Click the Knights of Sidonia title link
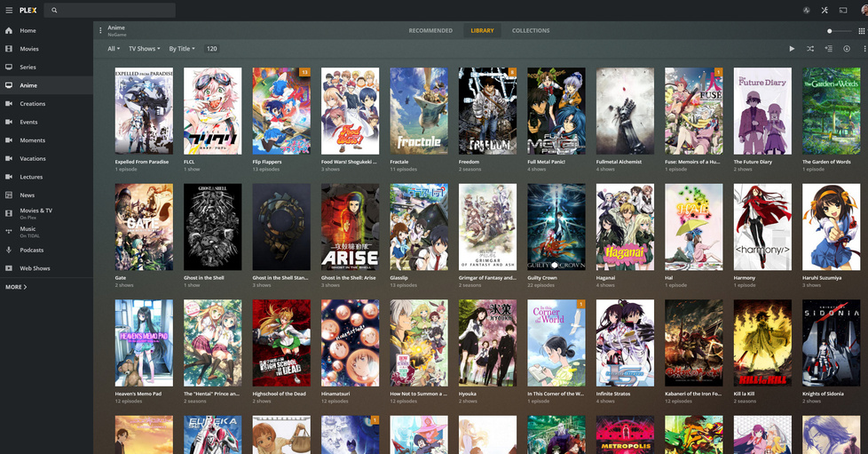This screenshot has height=454, width=868. (x=823, y=394)
